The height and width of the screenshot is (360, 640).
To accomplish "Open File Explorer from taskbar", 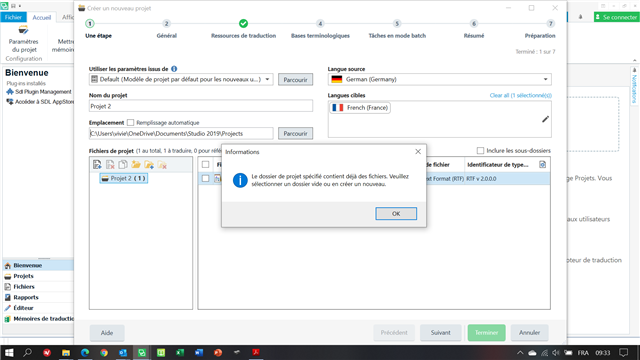I will (x=66, y=353).
